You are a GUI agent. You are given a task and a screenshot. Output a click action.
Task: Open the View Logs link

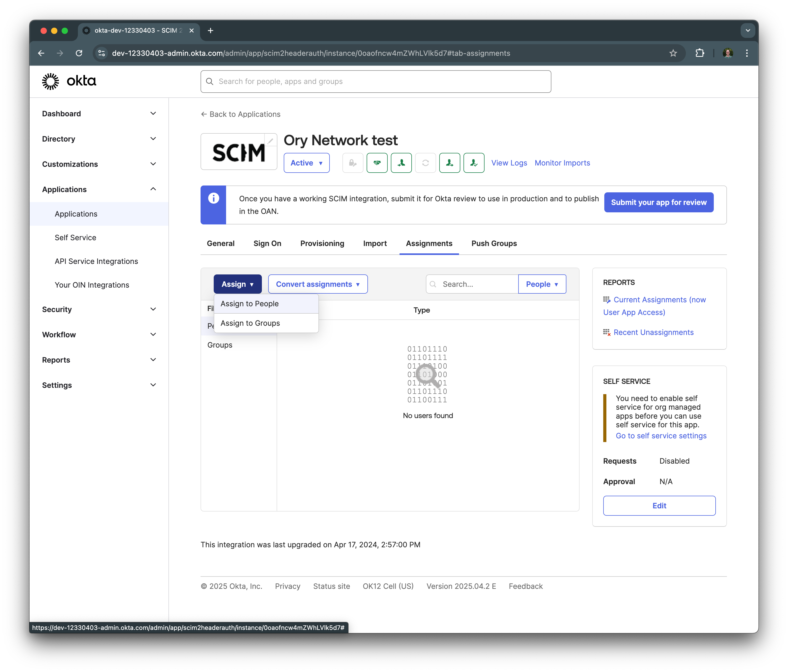click(509, 163)
